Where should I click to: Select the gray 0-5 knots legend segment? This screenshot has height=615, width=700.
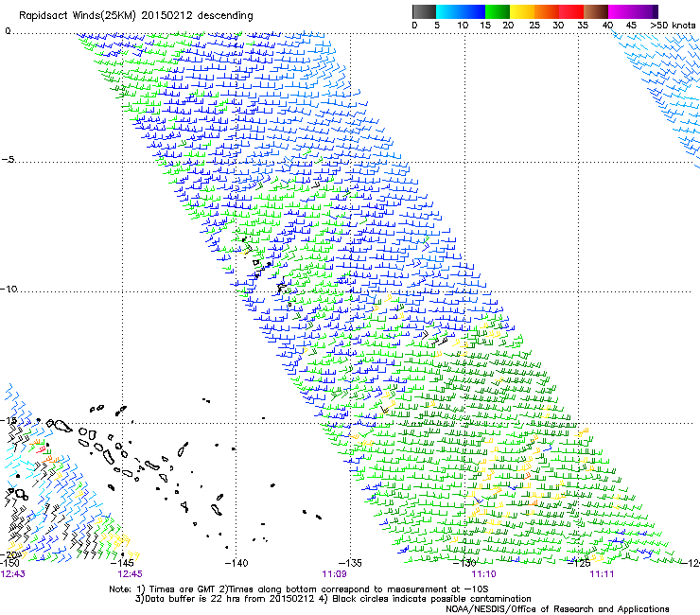click(424, 11)
